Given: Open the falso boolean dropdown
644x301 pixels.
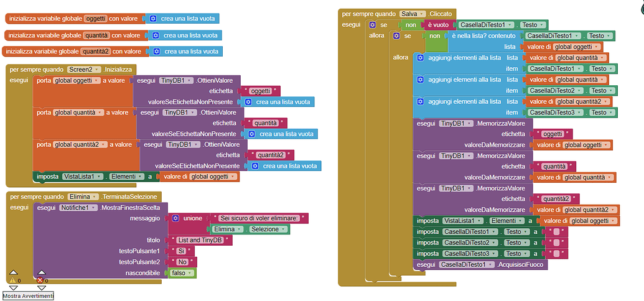Looking at the screenshot, I should click(192, 273).
